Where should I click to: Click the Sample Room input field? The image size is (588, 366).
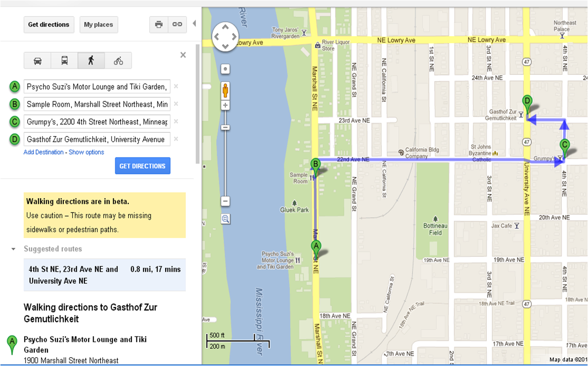tap(97, 104)
